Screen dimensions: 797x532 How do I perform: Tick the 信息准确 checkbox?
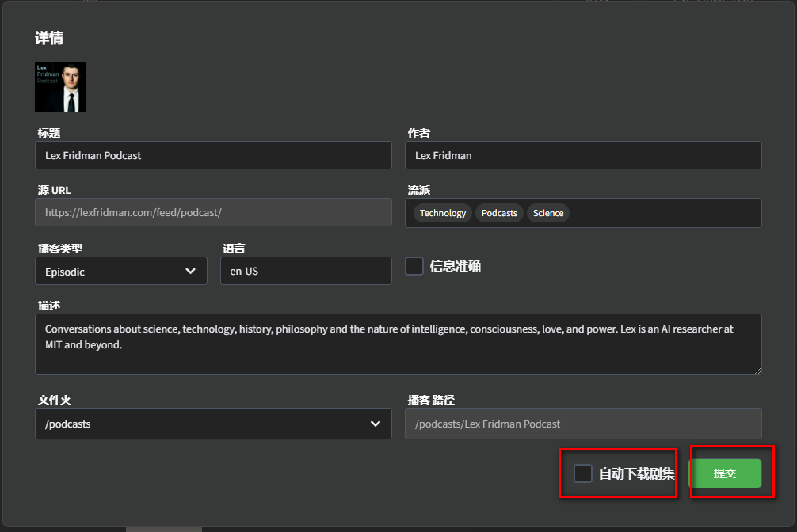pyautogui.click(x=414, y=266)
